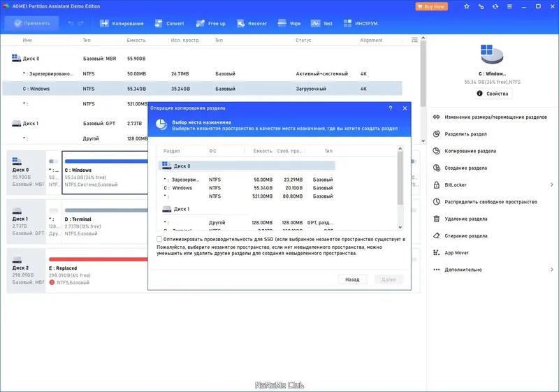Click the key icon in title bar
This screenshot has width=559, height=392.
(x=481, y=6)
